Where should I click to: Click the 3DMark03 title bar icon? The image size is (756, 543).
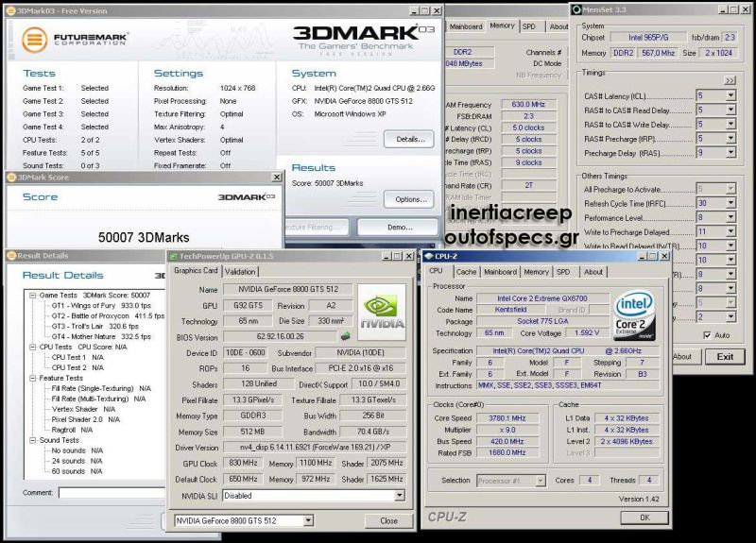click(x=10, y=10)
